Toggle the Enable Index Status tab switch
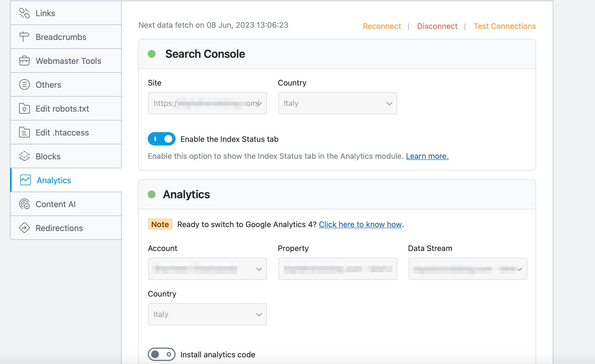Screen dimensions: 595x364 161,139
